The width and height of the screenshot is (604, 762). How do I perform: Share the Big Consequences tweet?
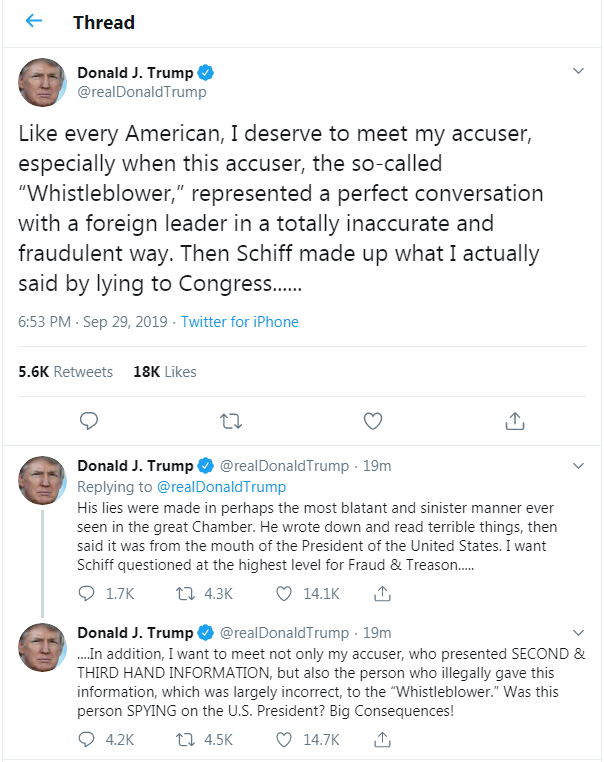point(382,739)
